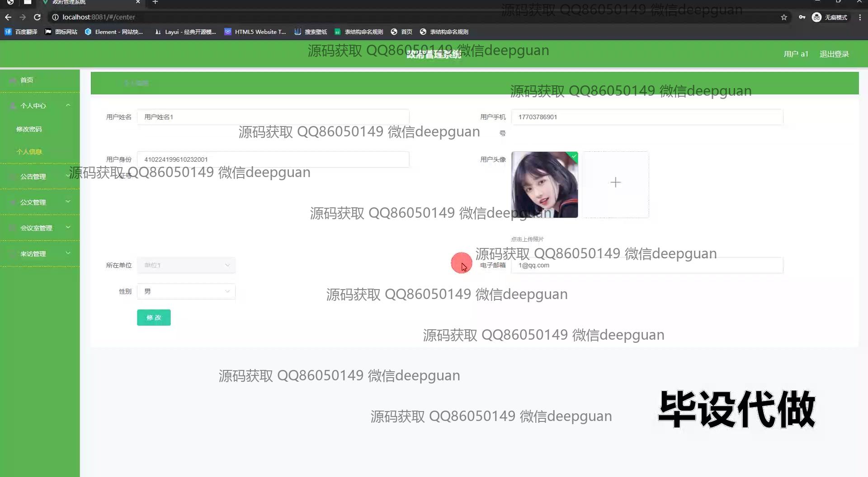Click the plus icon to upload photo
Viewport: 868px width, 477px height.
click(615, 183)
